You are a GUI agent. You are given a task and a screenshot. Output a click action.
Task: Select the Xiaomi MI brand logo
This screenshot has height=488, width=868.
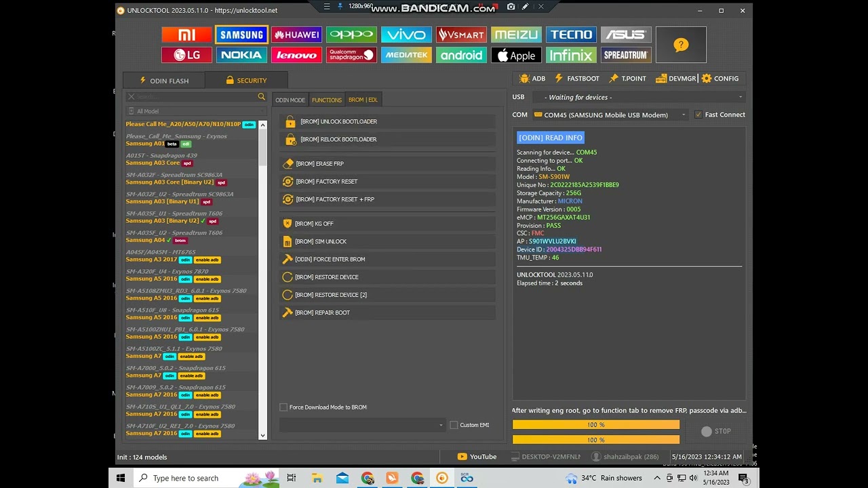(x=186, y=35)
